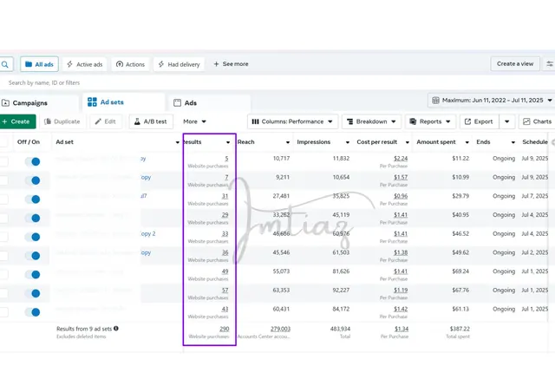Open Columns: Performance dropdown
555x392 pixels.
click(x=292, y=121)
